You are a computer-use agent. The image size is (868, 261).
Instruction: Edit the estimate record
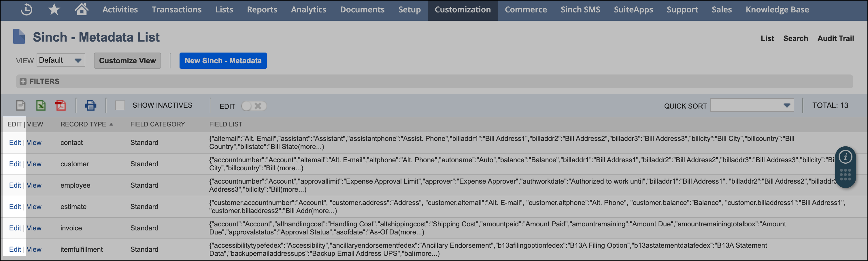(x=15, y=207)
